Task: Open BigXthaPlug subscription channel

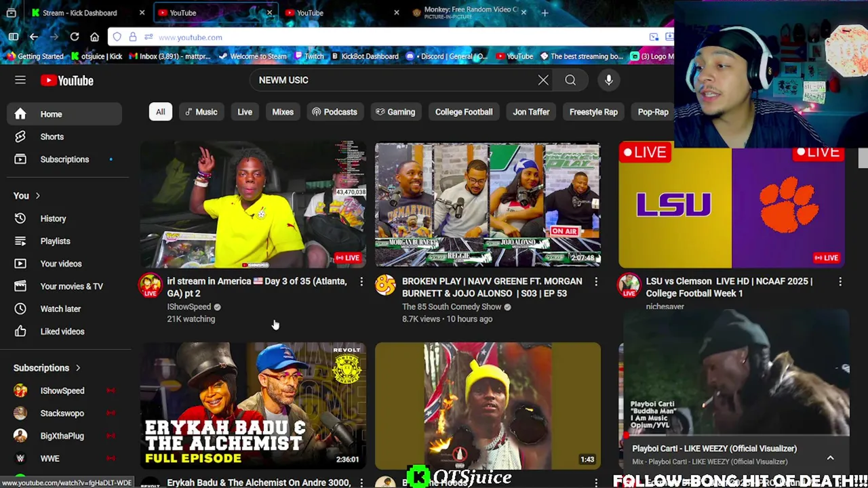Action: point(64,436)
